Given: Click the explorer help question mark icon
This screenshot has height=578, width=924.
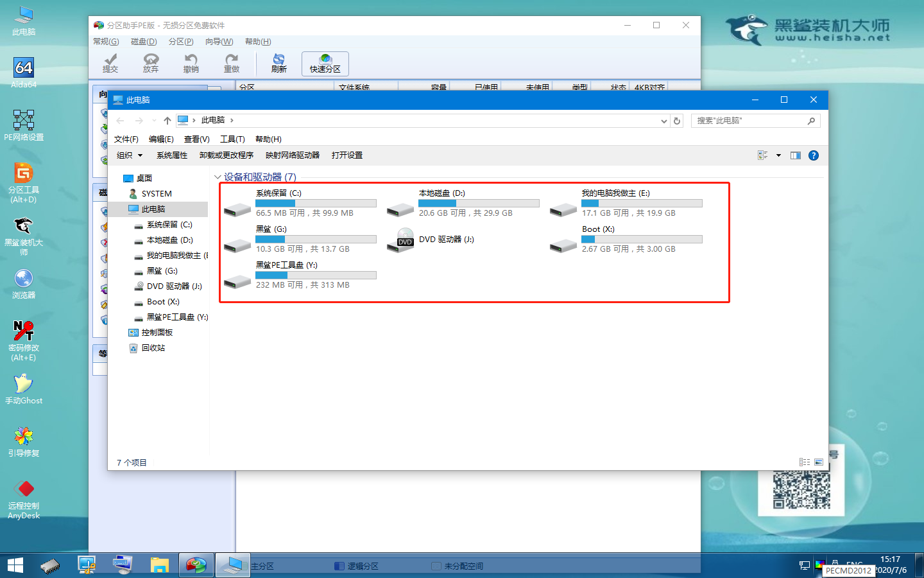Looking at the screenshot, I should (x=814, y=155).
